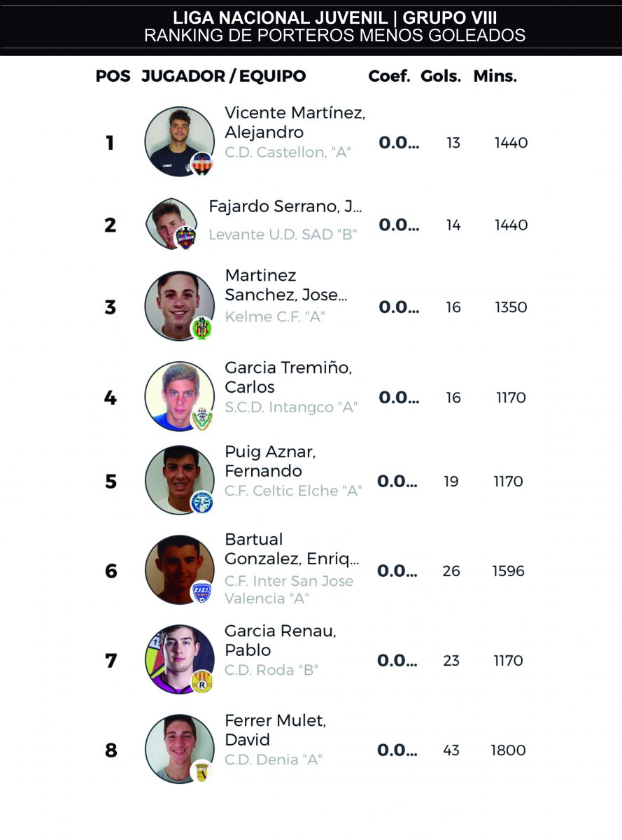Open team link C.D. Roda "B"
The width and height of the screenshot is (622, 840).
pyautogui.click(x=271, y=670)
